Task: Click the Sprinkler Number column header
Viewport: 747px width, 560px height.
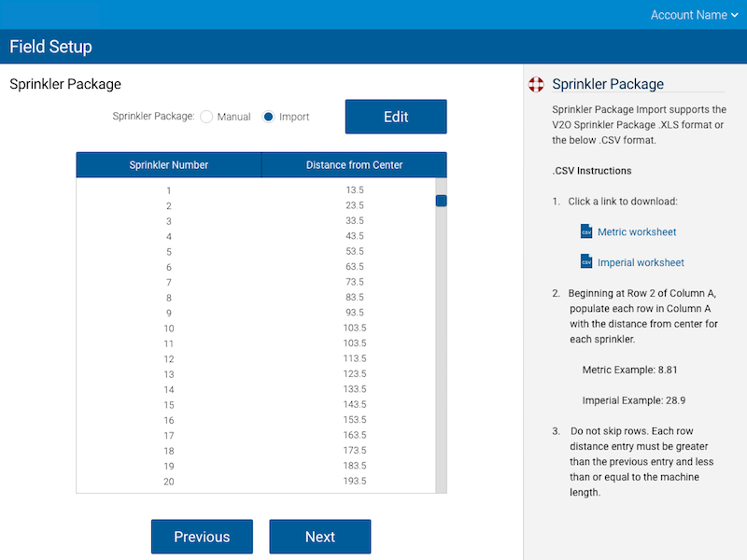Action: (169, 165)
